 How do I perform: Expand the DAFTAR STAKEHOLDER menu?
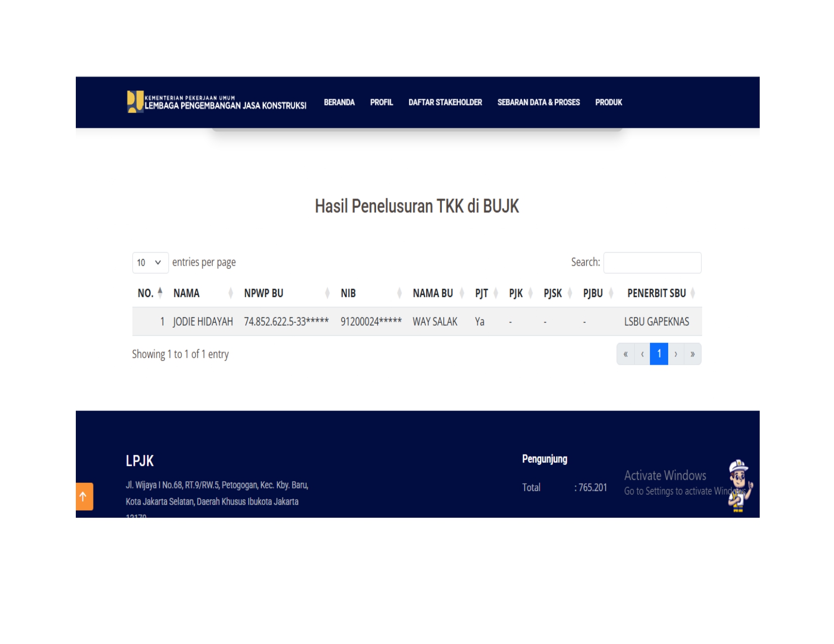(x=445, y=102)
